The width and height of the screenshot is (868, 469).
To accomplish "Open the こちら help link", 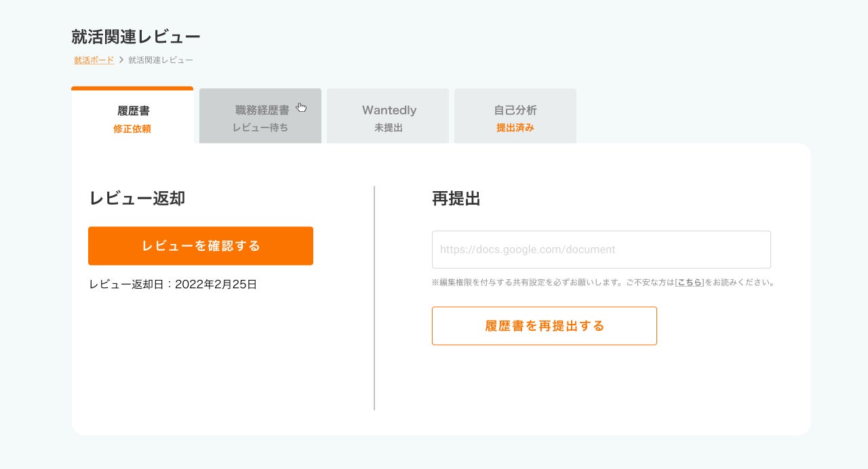I will click(x=690, y=282).
